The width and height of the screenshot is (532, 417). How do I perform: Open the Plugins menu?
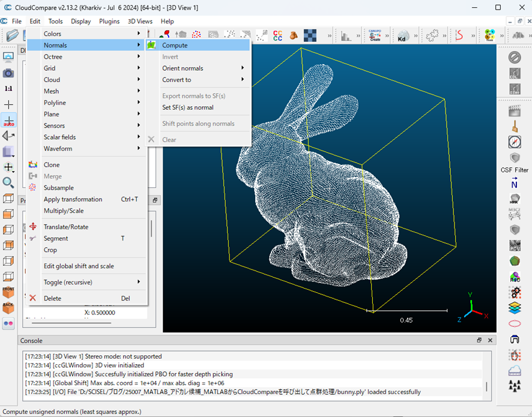coord(109,22)
